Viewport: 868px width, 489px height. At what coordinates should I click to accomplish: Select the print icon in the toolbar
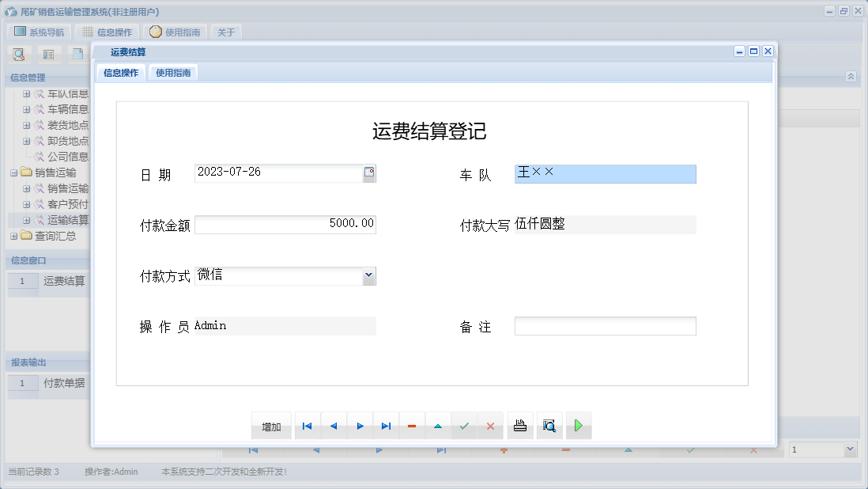pos(519,426)
